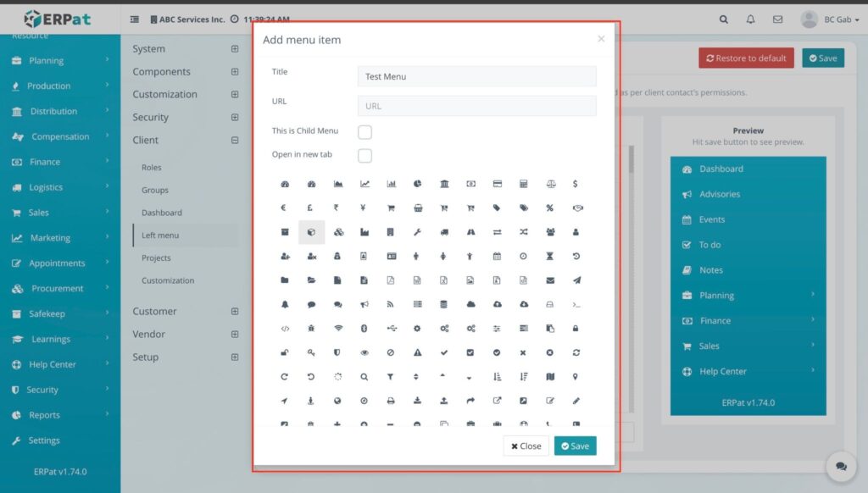
Task: Click the URL input field
Action: point(477,106)
